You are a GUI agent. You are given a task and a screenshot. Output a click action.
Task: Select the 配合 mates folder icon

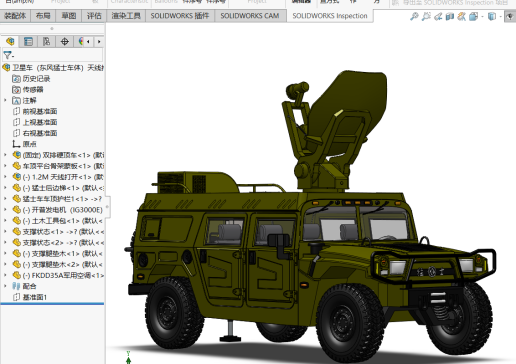click(x=16, y=286)
